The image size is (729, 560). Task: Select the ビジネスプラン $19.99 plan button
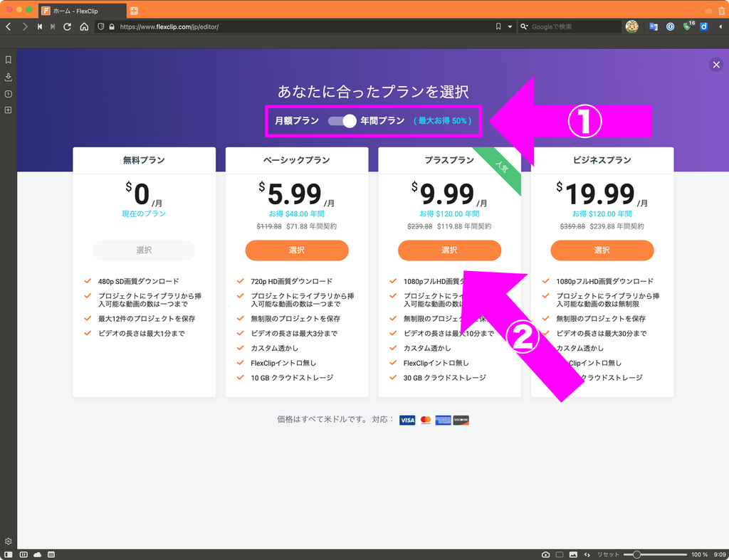tap(602, 250)
